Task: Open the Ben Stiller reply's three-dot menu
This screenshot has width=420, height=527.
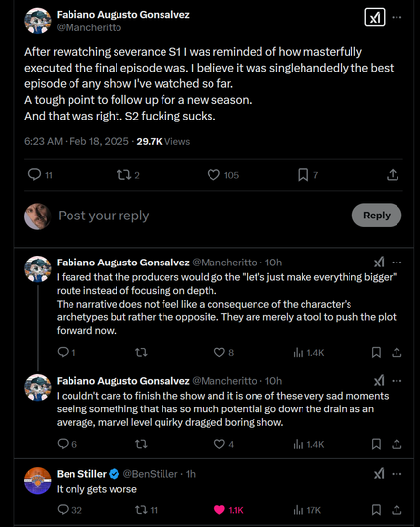Action: pos(397,474)
